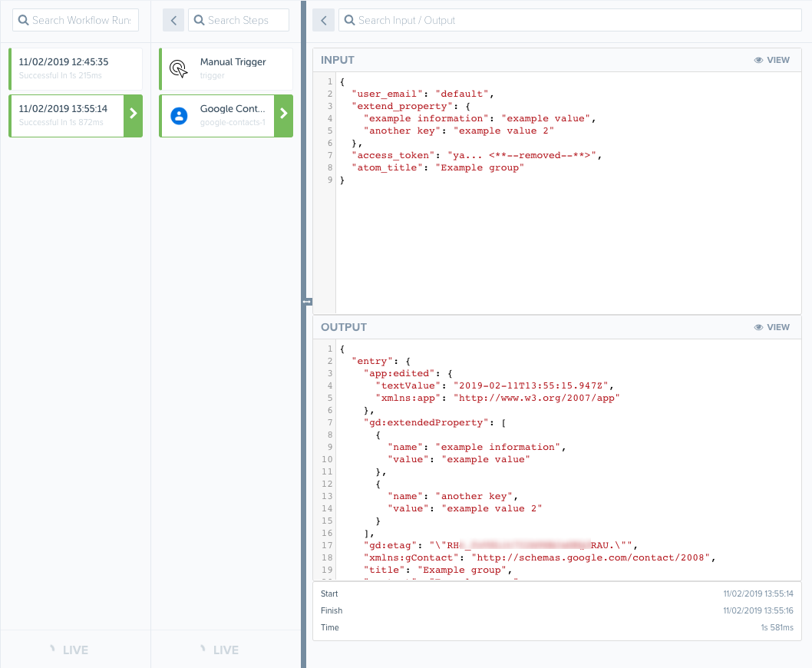Click the LIVE spinner in steps column

[203, 650]
